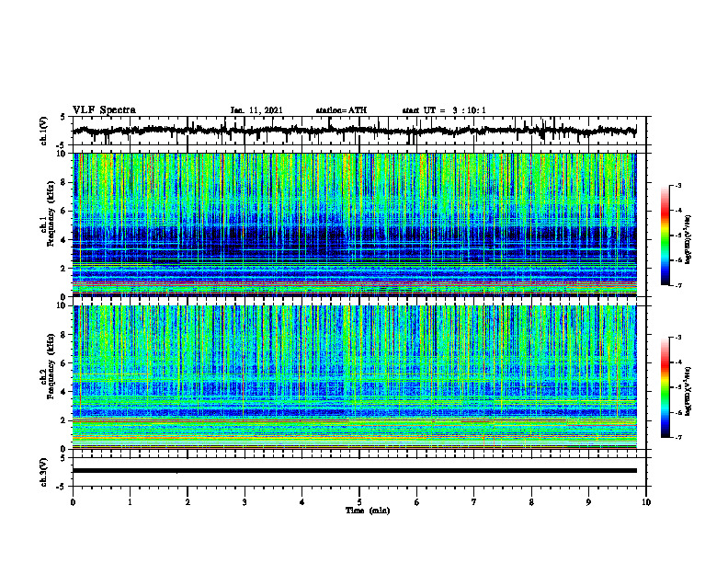The width and height of the screenshot is (728, 563).
Task: Click the ch.2 "Frequency (kHz)" axis label
Action: (x=51, y=366)
